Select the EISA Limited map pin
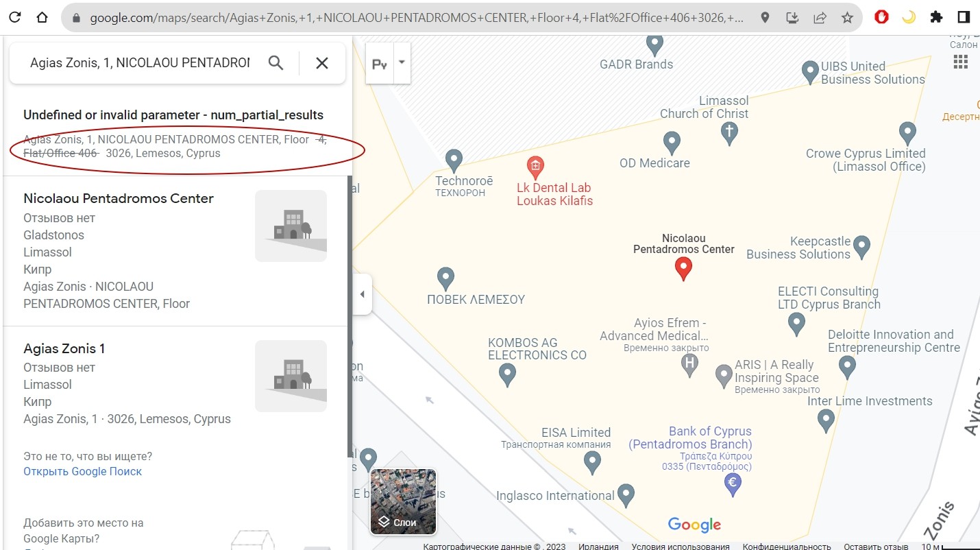 (x=592, y=463)
